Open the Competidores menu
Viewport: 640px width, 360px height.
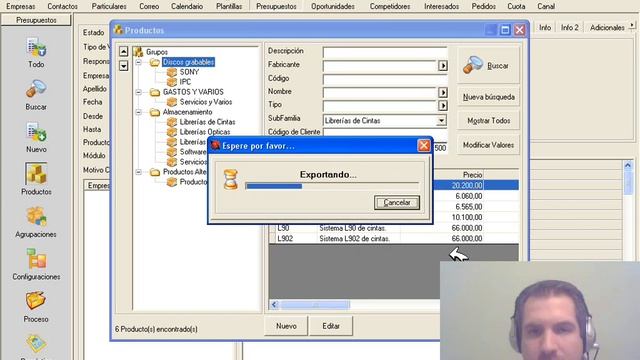pos(390,6)
